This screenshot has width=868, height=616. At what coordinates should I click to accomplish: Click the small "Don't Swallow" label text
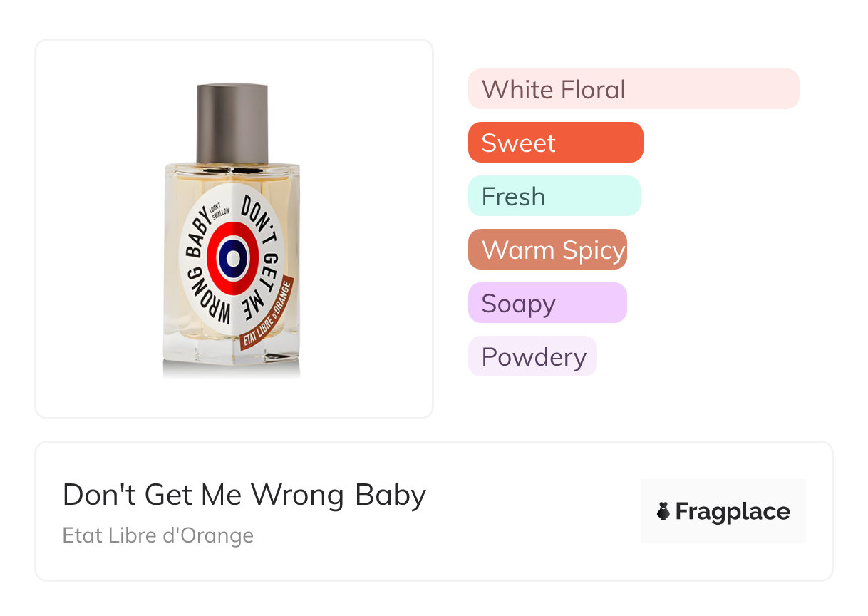[223, 213]
